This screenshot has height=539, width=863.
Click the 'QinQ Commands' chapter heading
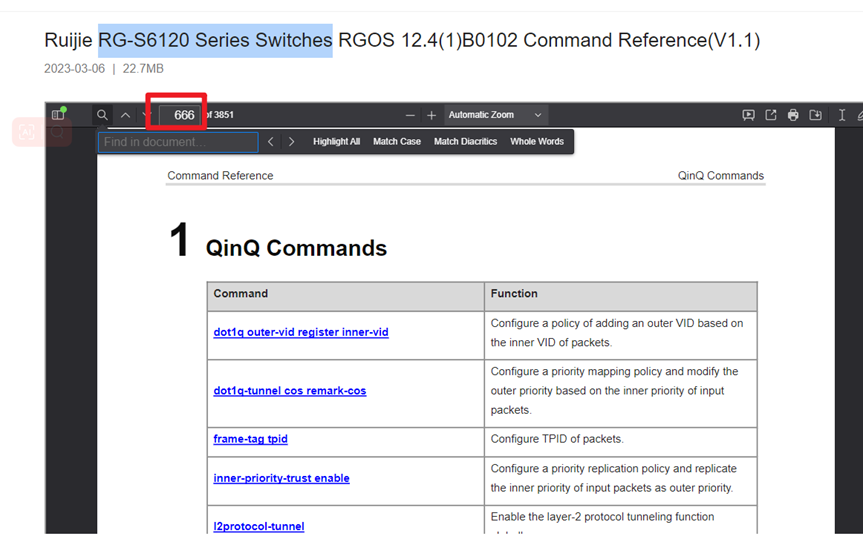pyautogui.click(x=296, y=248)
